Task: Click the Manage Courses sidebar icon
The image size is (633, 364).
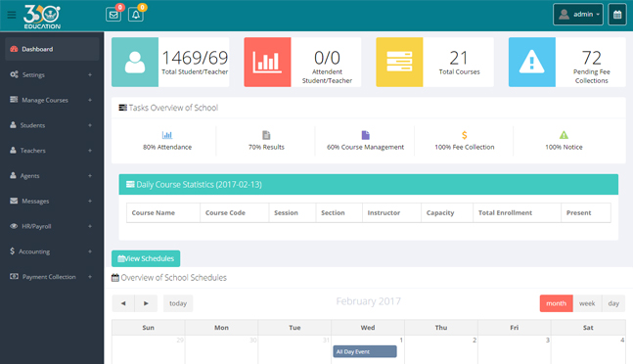Action: (14, 100)
